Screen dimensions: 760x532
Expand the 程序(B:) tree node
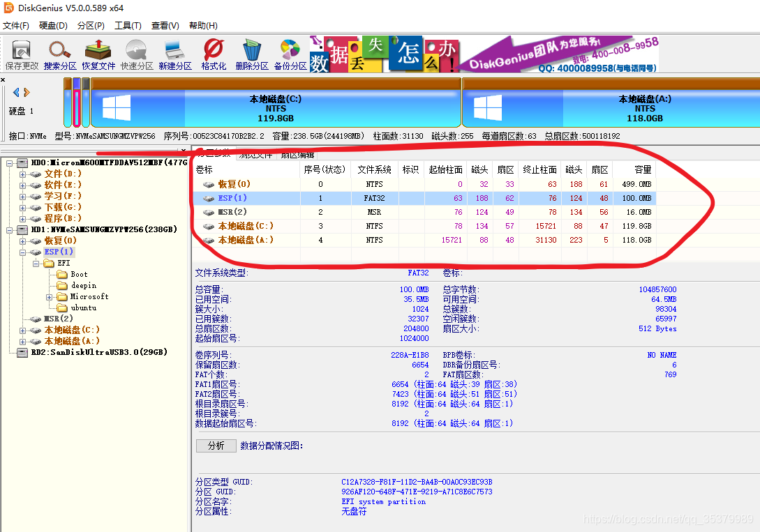pyautogui.click(x=22, y=218)
